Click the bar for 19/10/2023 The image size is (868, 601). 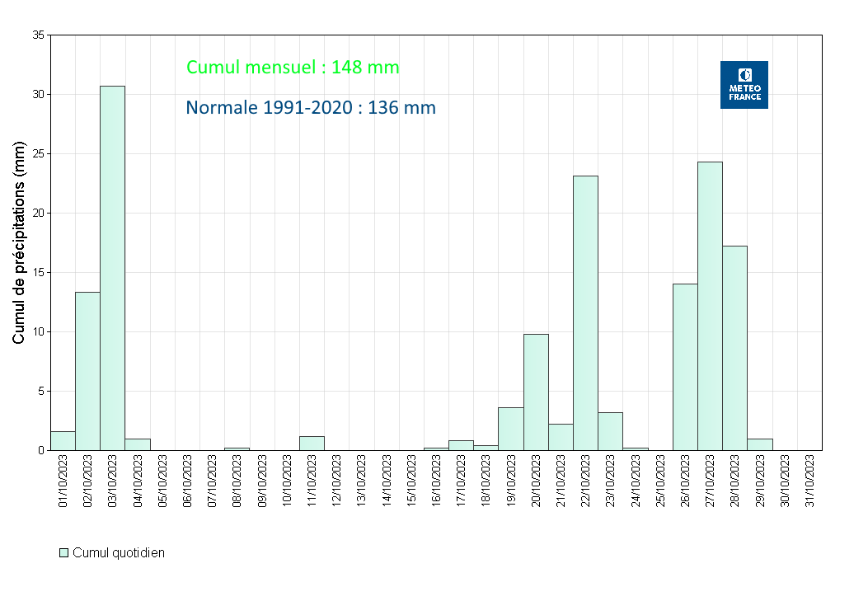click(x=511, y=429)
